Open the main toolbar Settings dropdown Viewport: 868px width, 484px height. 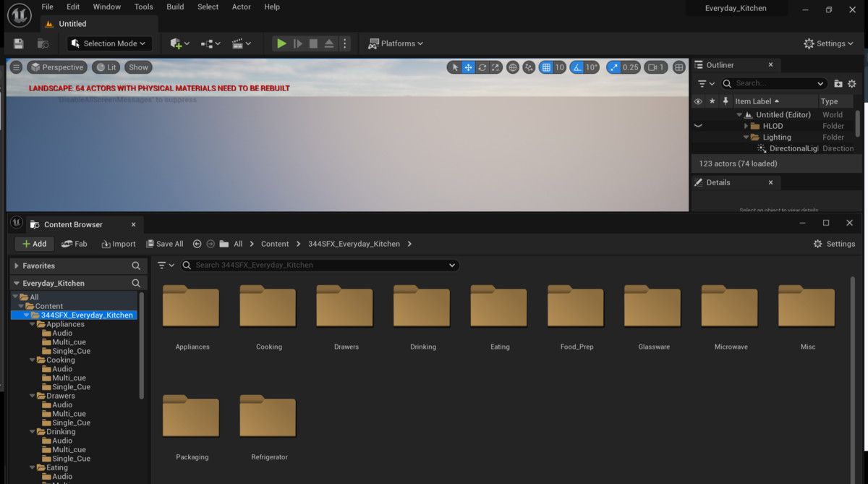[829, 43]
